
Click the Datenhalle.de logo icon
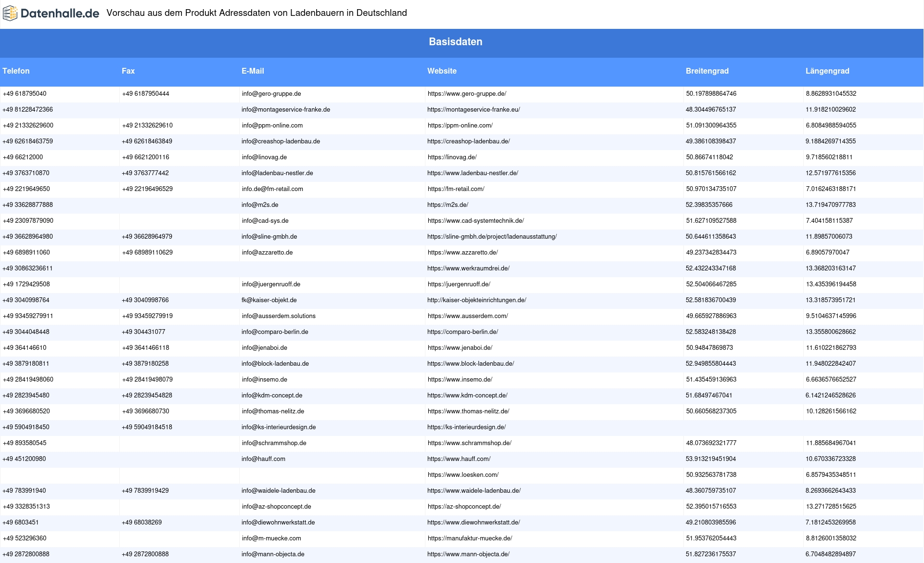(x=10, y=13)
